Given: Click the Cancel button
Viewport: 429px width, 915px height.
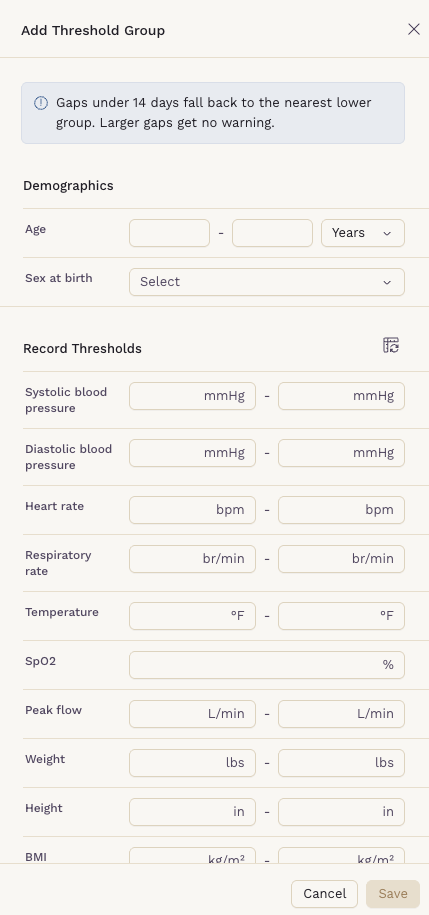Looking at the screenshot, I should (x=325, y=894).
